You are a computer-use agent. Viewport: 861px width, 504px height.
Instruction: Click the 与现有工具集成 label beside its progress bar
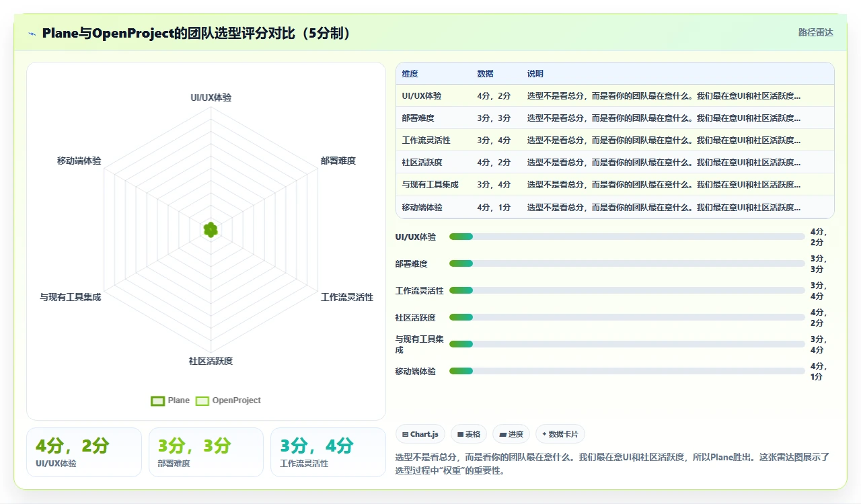(x=419, y=344)
